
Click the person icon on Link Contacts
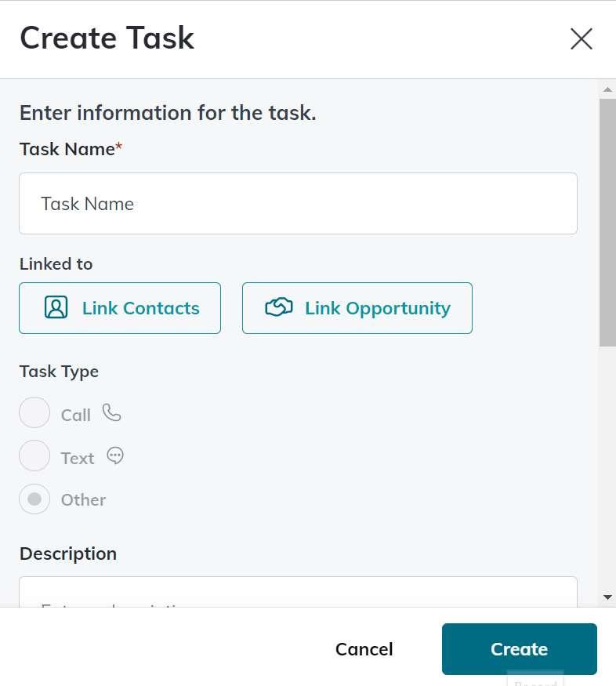56,308
